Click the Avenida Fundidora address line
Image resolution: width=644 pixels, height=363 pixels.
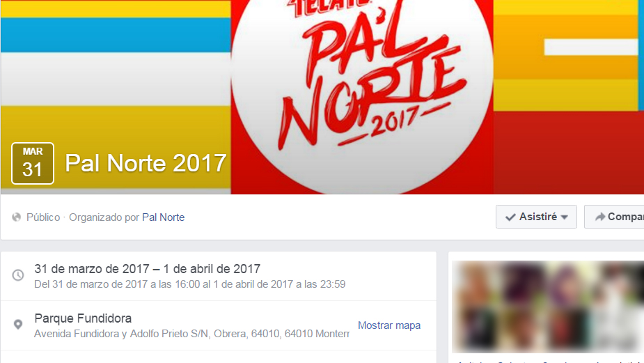[191, 334]
